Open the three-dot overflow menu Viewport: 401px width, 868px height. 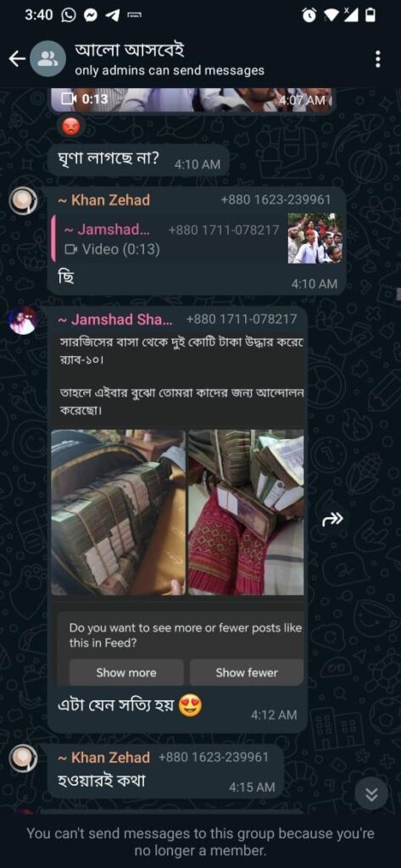pos(378,58)
